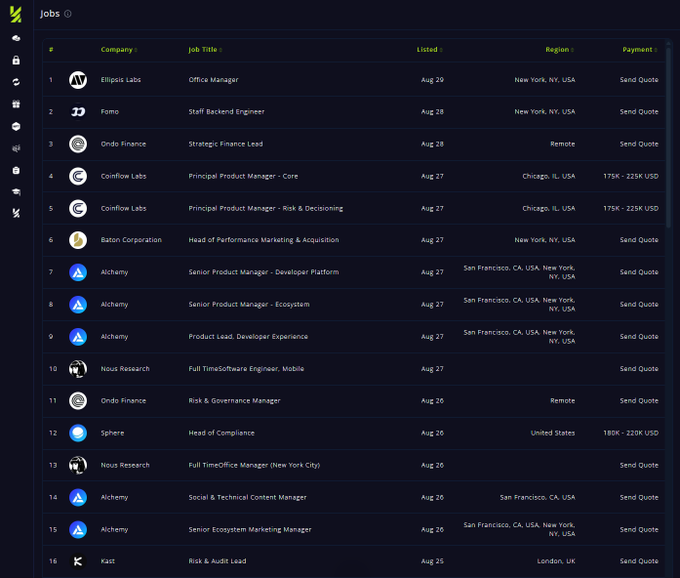Open the Kast company logo
The height and width of the screenshot is (578, 680).
point(78,561)
